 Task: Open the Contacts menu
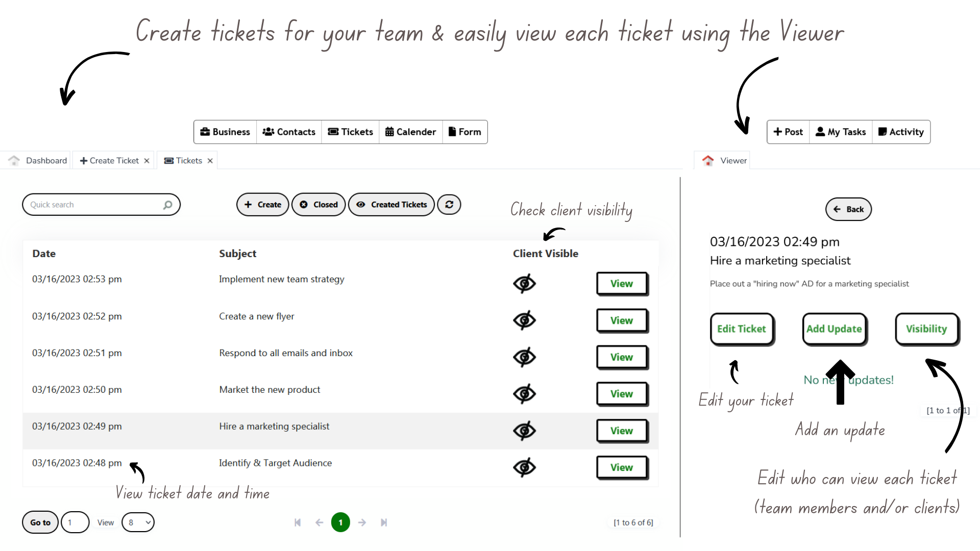(289, 132)
